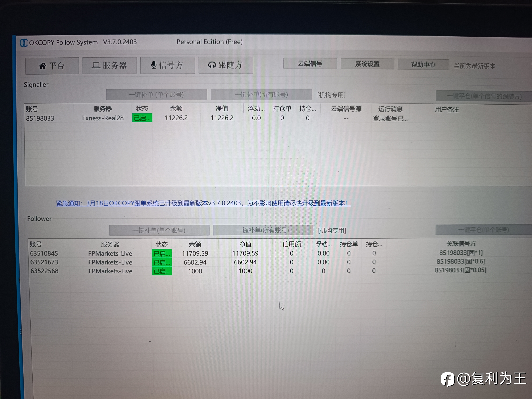The width and height of the screenshot is (532, 399).
Task: Click balance 1000 under 余额
Action: pos(195,271)
